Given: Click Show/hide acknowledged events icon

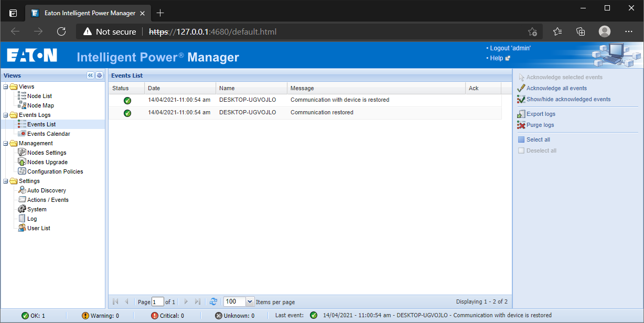Looking at the screenshot, I should (x=521, y=99).
